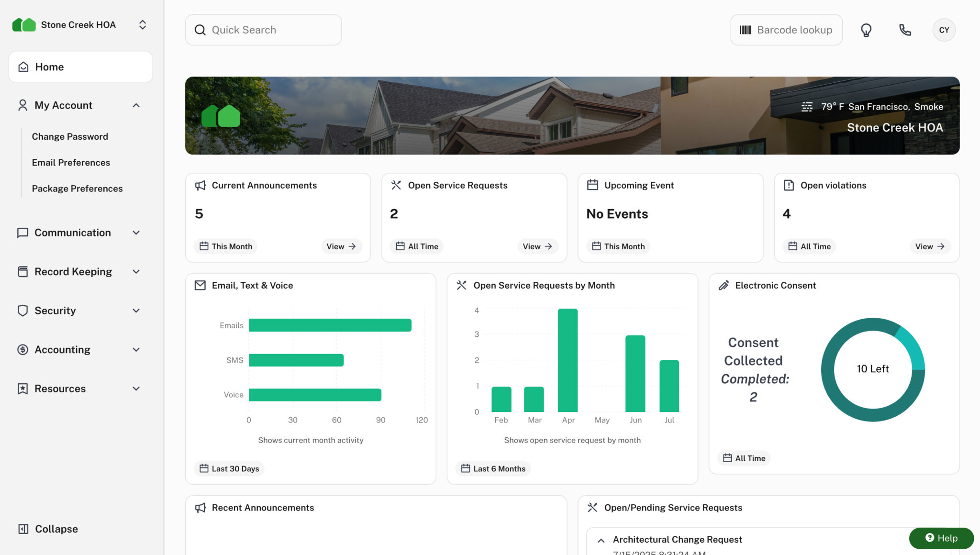Collapse the My Account section
Screen dimensions: 980x555
(x=136, y=105)
